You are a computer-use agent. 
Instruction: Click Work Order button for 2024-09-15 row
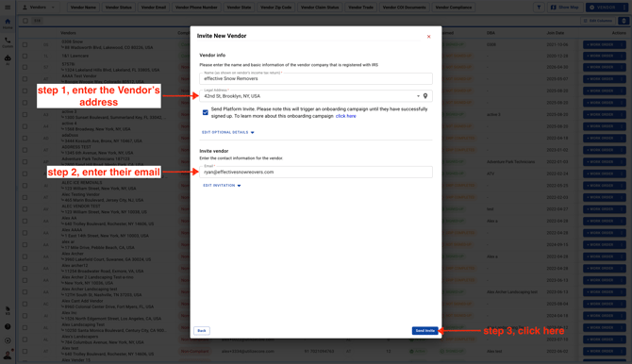pyautogui.click(x=600, y=244)
